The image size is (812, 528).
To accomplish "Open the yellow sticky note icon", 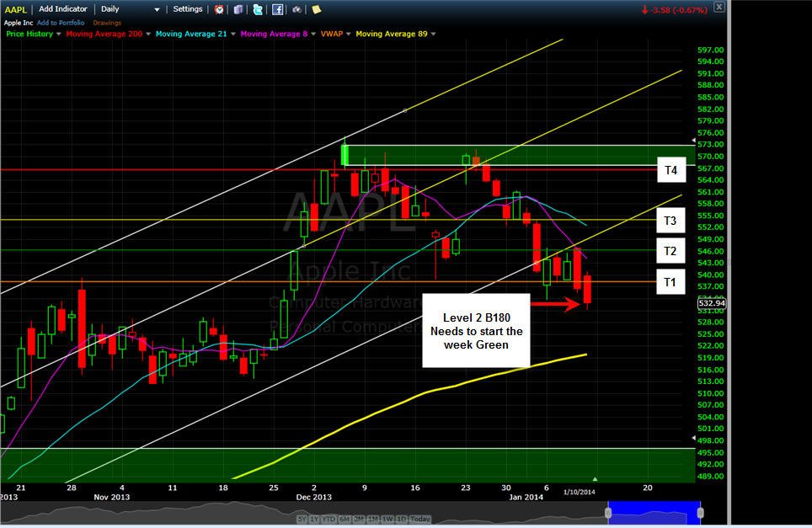I will point(316,9).
